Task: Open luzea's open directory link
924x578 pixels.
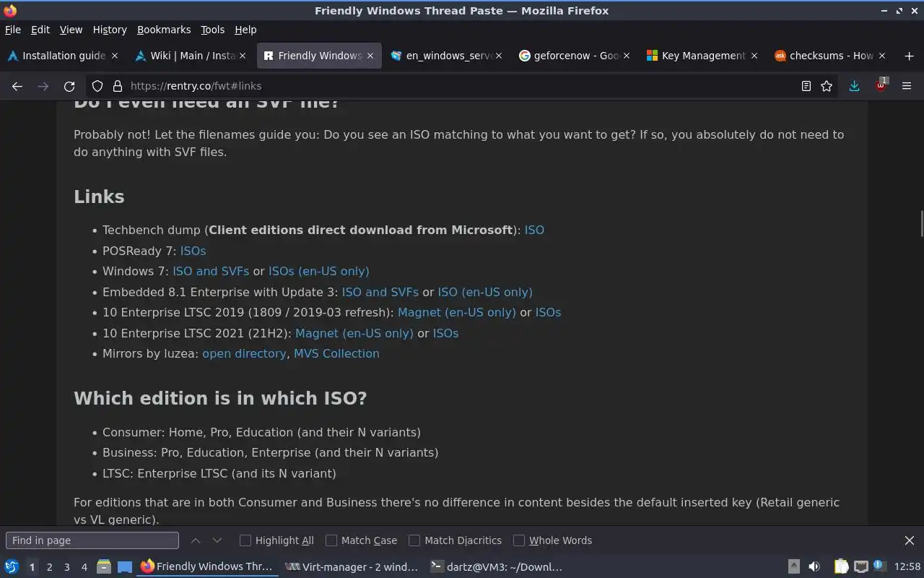Action: click(244, 353)
